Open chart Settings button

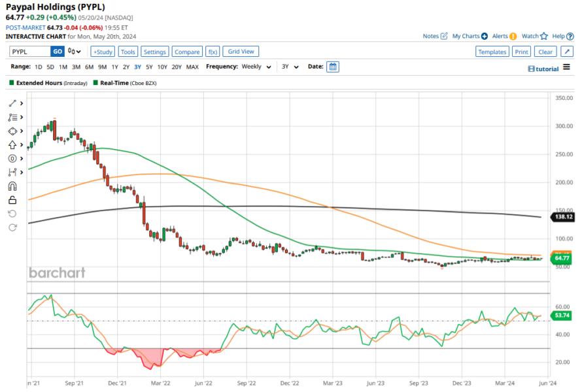tap(154, 52)
